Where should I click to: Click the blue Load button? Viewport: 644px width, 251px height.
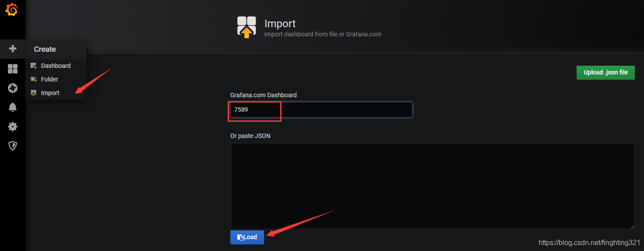(247, 237)
